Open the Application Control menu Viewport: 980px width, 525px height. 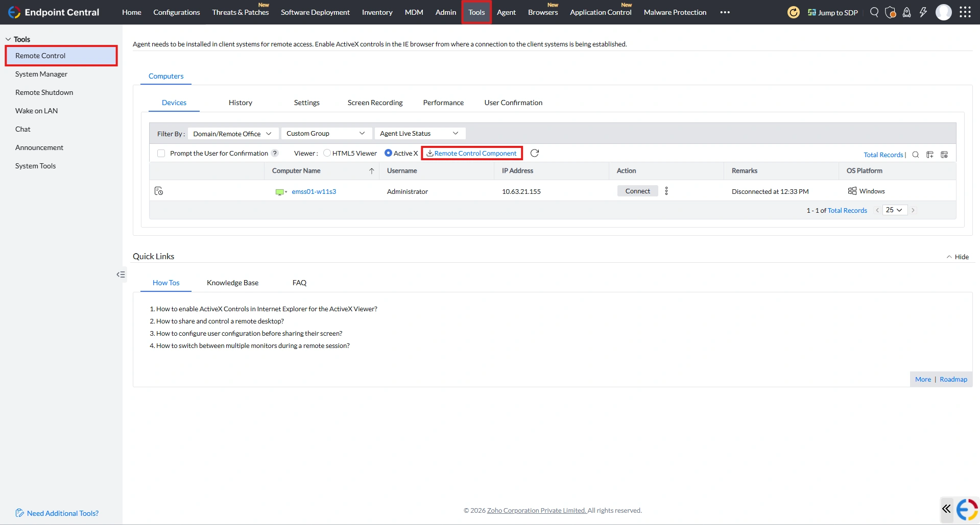(x=601, y=12)
